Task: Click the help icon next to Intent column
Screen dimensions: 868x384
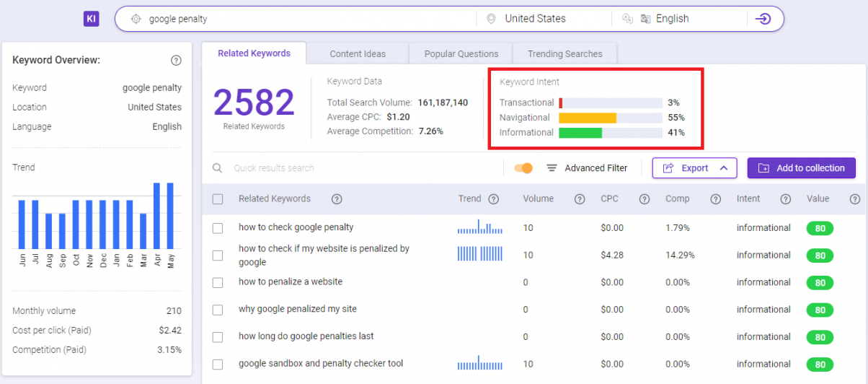Action: tap(786, 199)
